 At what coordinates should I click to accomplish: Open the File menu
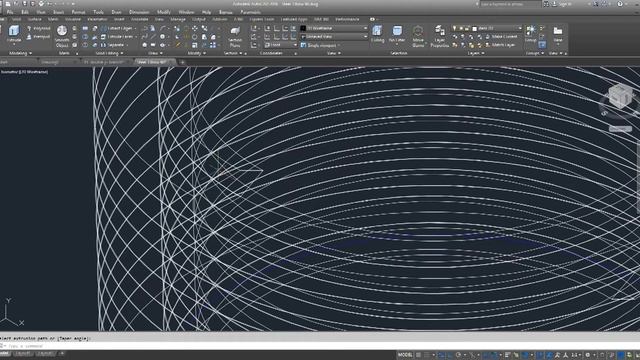pos(10,12)
